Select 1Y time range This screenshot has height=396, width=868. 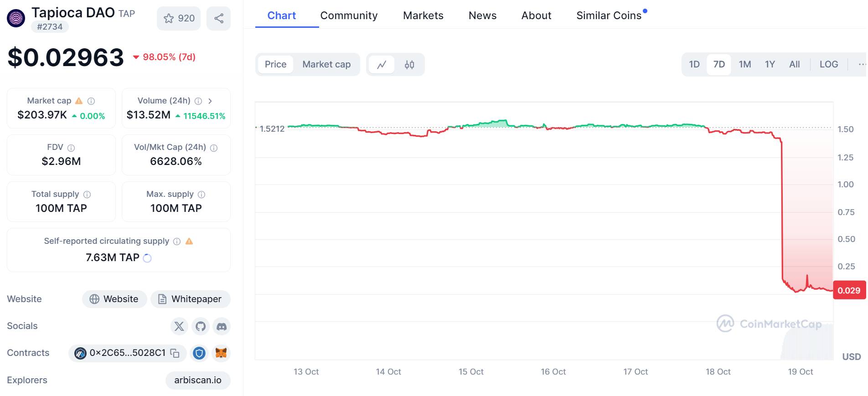770,64
